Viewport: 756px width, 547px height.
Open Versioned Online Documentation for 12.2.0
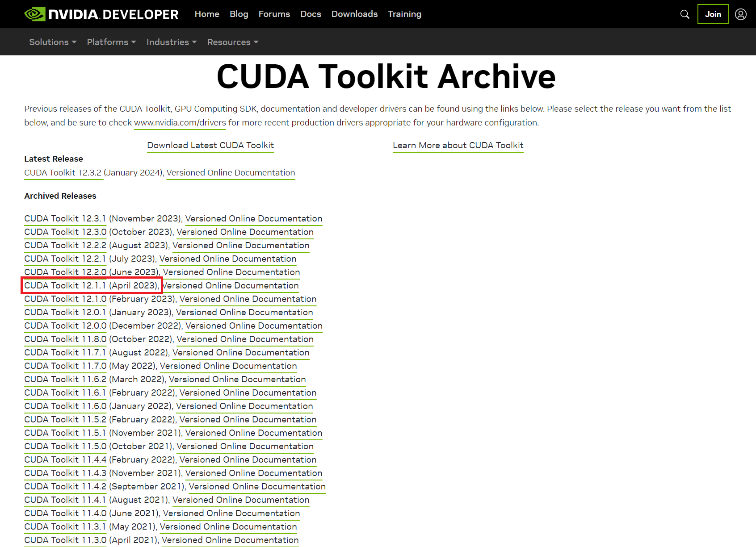pyautogui.click(x=231, y=272)
